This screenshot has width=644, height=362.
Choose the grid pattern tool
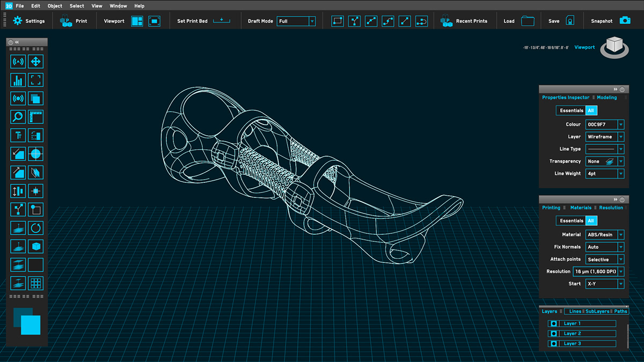click(35, 283)
